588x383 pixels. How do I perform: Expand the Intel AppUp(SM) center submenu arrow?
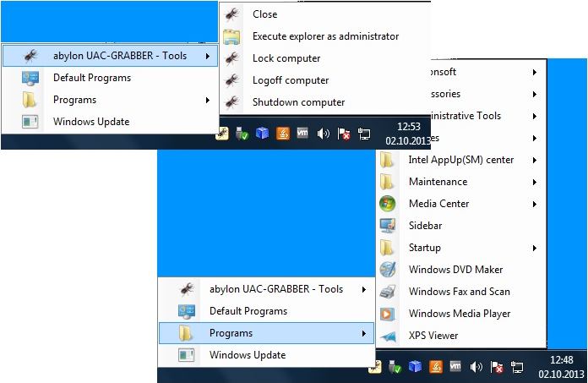point(535,160)
